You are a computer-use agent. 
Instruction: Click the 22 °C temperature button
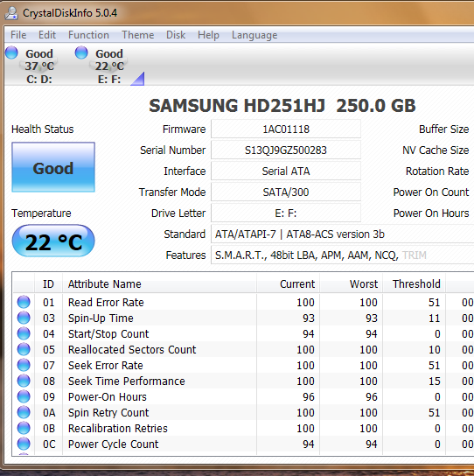[x=53, y=241]
